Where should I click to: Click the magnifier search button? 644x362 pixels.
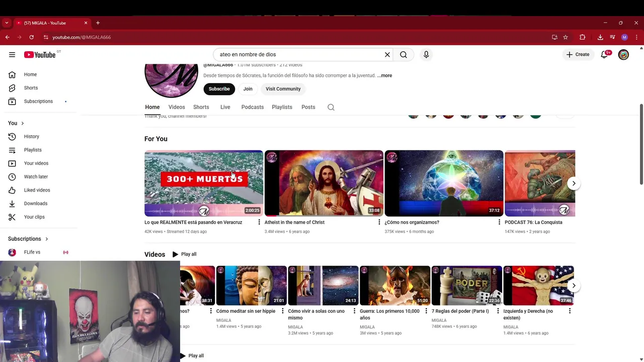[x=404, y=54]
